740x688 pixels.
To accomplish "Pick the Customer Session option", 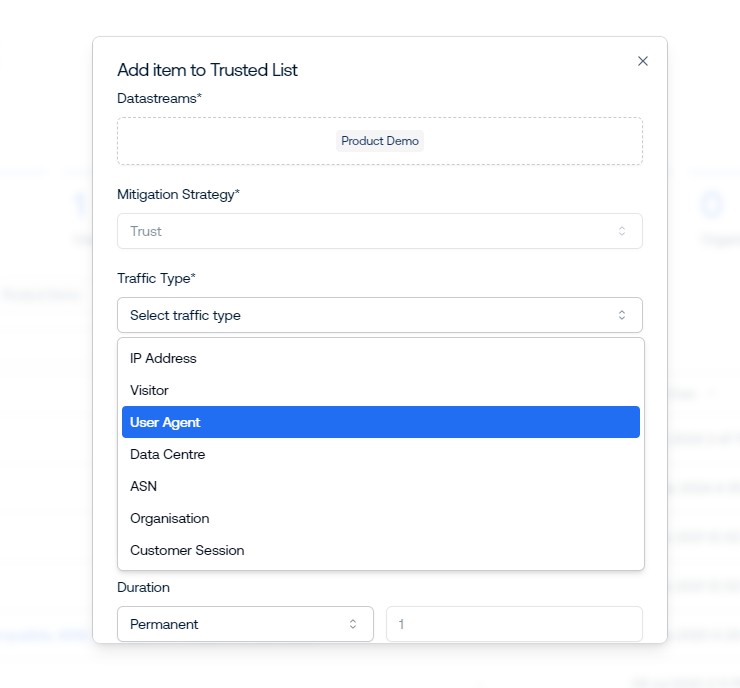I will click(187, 550).
